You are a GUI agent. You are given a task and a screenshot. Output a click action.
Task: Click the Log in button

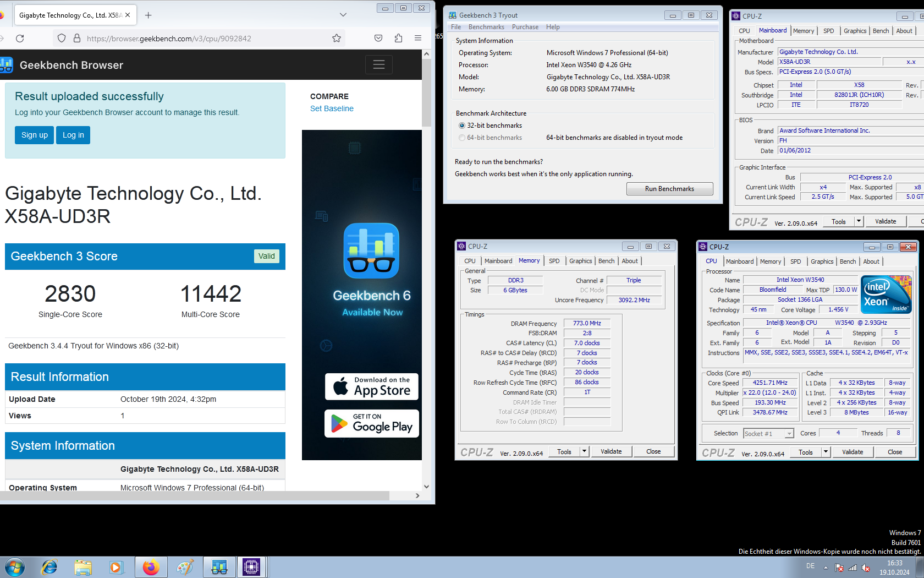coord(73,135)
